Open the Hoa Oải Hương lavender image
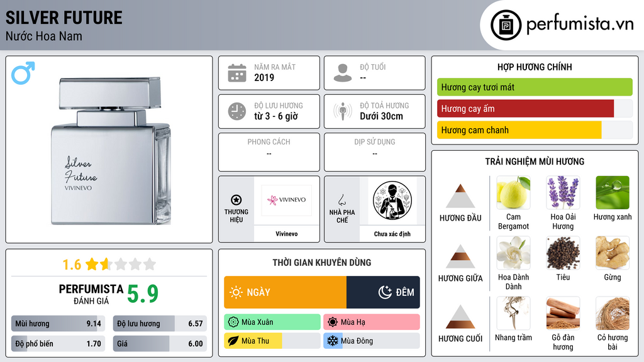 tap(563, 192)
